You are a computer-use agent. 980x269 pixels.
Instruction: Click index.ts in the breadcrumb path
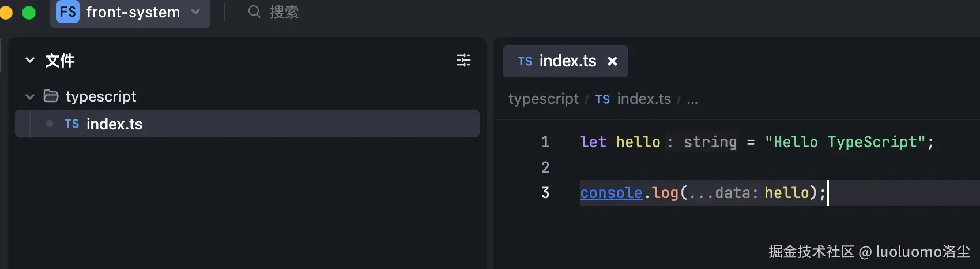[644, 99]
